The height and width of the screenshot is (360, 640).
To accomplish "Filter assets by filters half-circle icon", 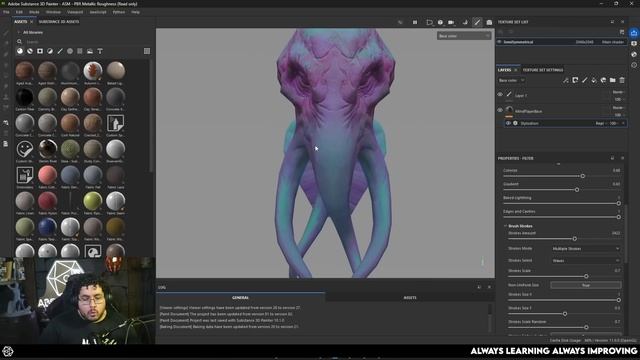I will pos(50,51).
